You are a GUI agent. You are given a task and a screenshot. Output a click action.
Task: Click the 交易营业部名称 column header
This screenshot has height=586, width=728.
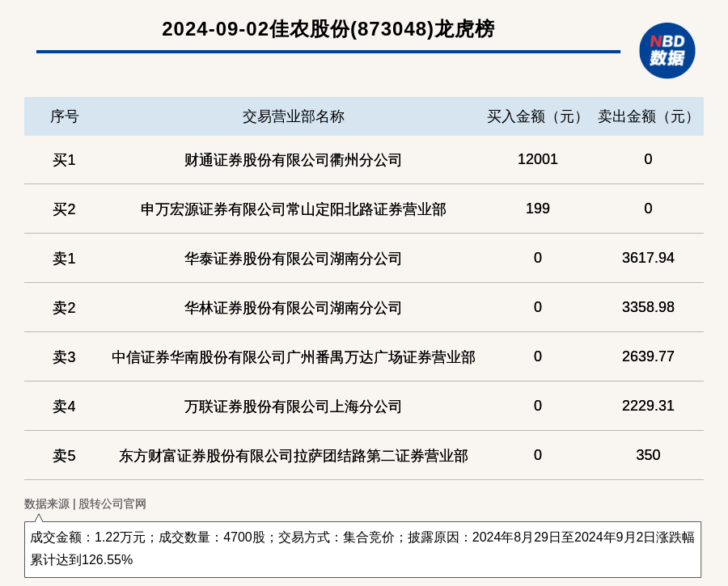point(293,116)
